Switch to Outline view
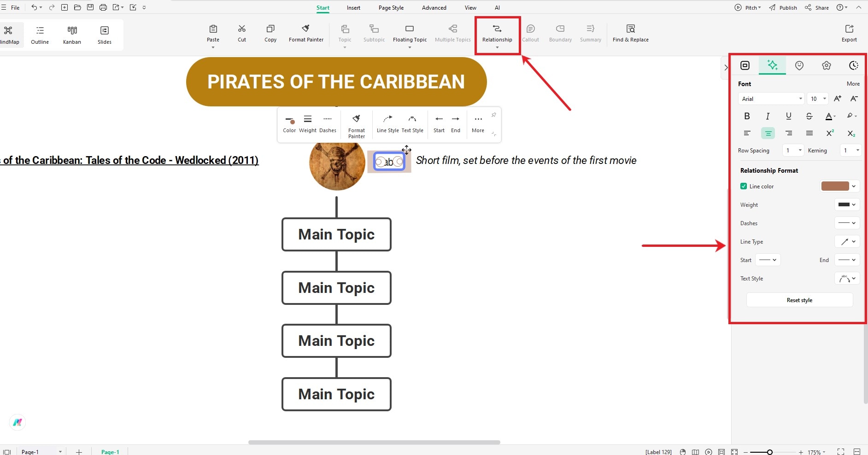868x455 pixels. [40, 35]
